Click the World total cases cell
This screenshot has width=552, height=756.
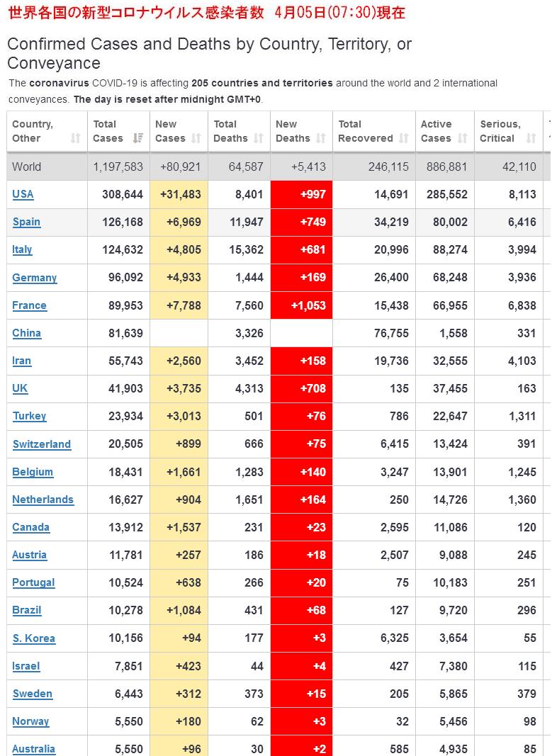[x=118, y=167]
